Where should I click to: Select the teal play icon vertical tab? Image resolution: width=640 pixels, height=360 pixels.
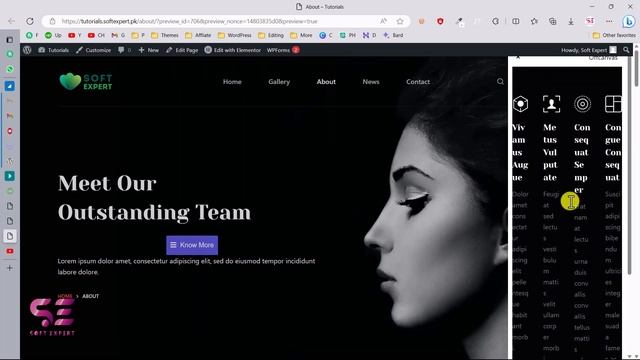coord(10,176)
